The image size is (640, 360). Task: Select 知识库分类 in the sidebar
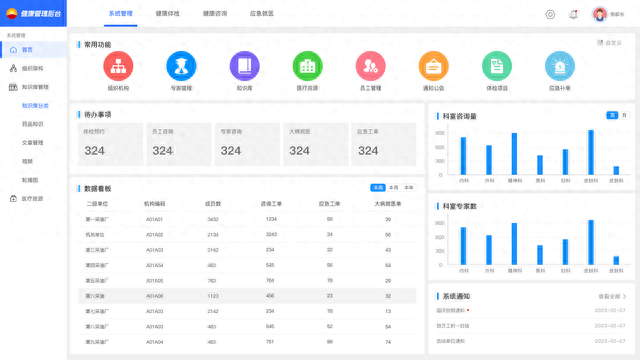coord(35,106)
